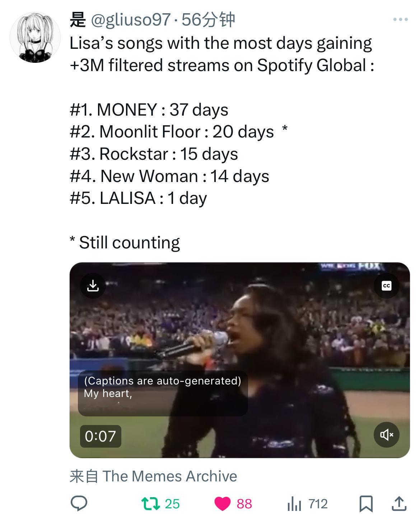This screenshot has width=420, height=518.
Task: Open the three-dot more options menu
Action: (x=400, y=19)
